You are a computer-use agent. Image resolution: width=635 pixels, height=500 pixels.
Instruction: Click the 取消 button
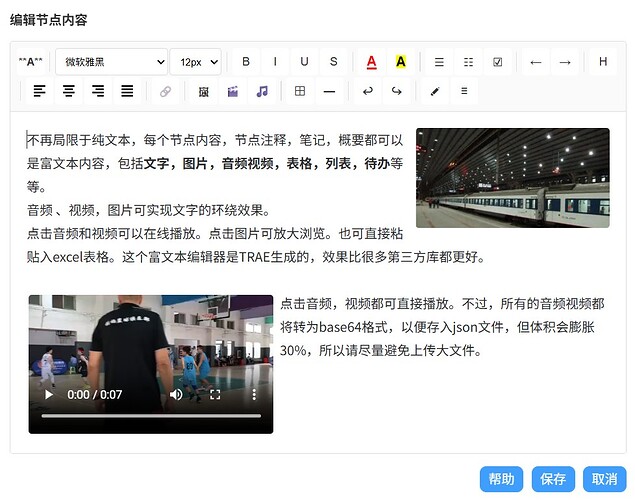[x=604, y=479]
